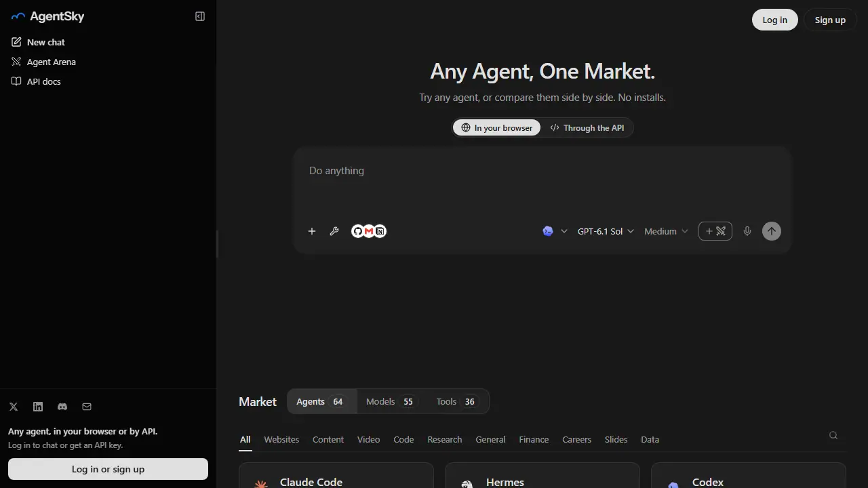Collapse the sidebar with the panel icon

pyautogui.click(x=200, y=16)
